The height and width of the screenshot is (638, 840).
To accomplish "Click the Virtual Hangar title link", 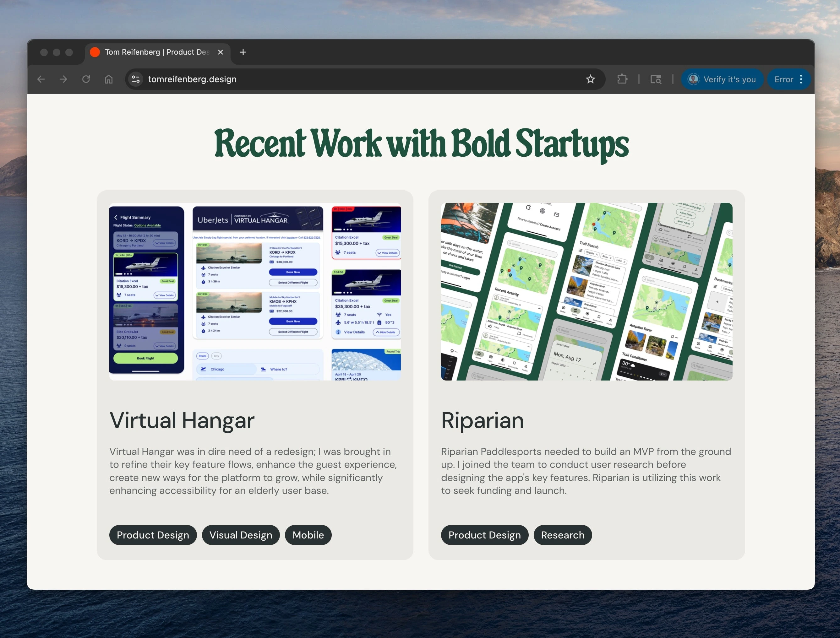I will point(182,420).
